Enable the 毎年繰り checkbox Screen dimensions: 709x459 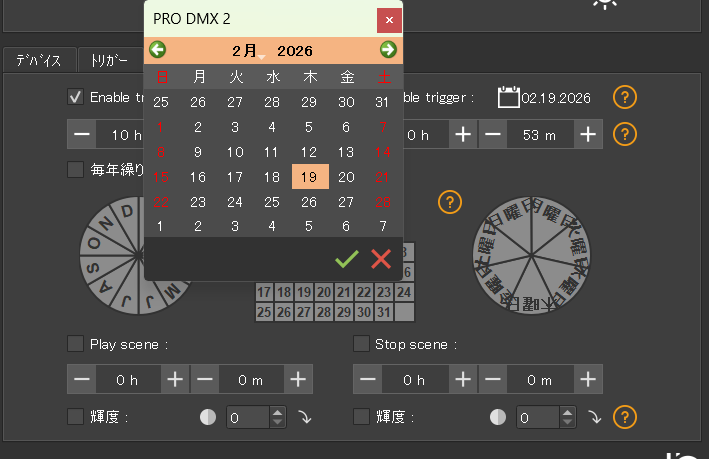pyautogui.click(x=75, y=169)
